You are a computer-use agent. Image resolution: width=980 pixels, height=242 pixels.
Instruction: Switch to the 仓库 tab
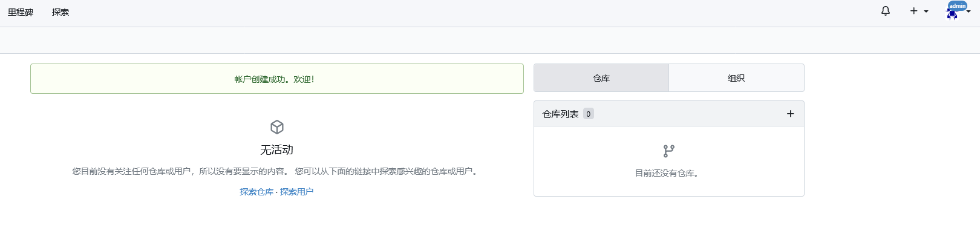(601, 78)
